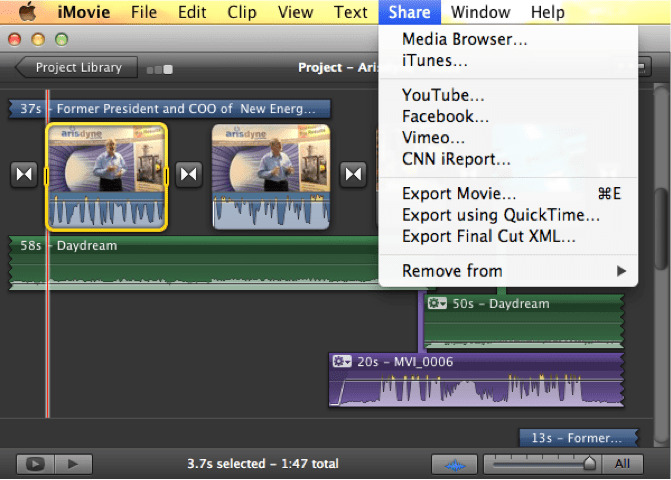Select the 13s Former title clip

[x=578, y=438]
